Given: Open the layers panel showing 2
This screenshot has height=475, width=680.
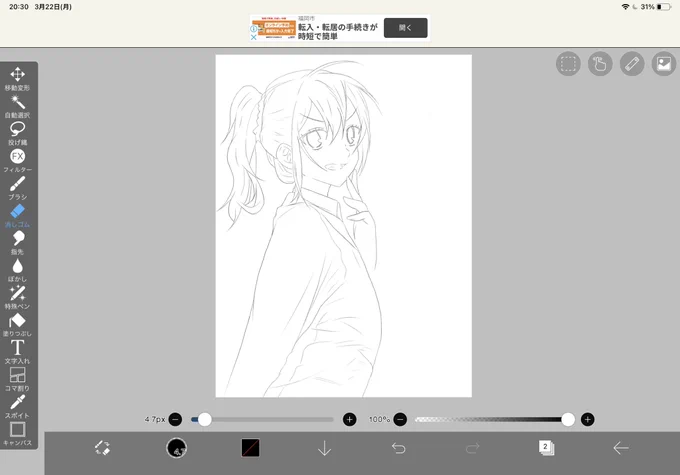Looking at the screenshot, I should pos(546,448).
